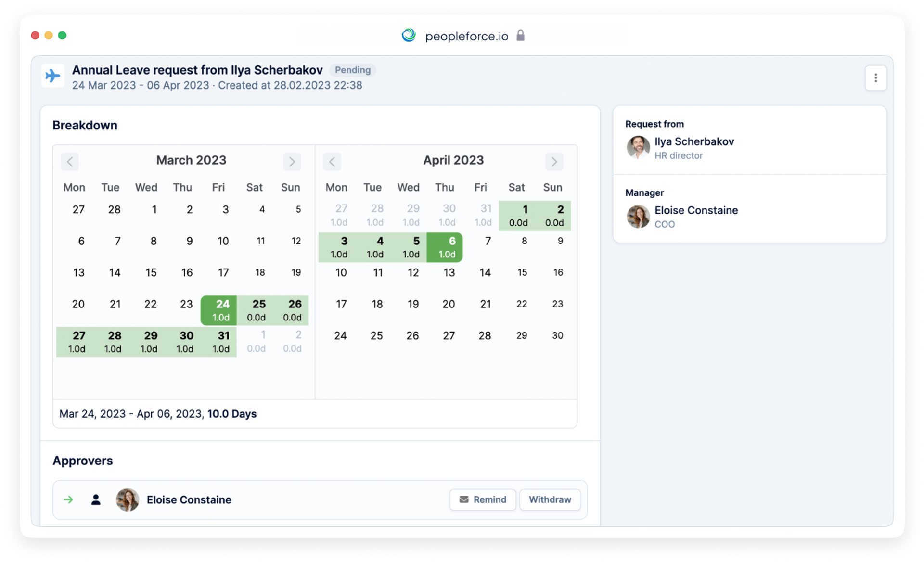Go to previous month in March calendar
Image resolution: width=924 pixels, height=563 pixels.
70,162
